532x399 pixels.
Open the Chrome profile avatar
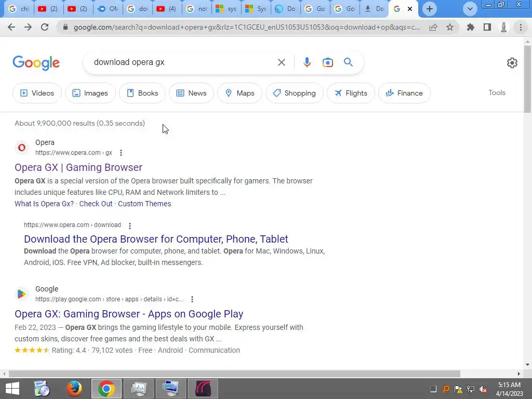pyautogui.click(x=504, y=27)
